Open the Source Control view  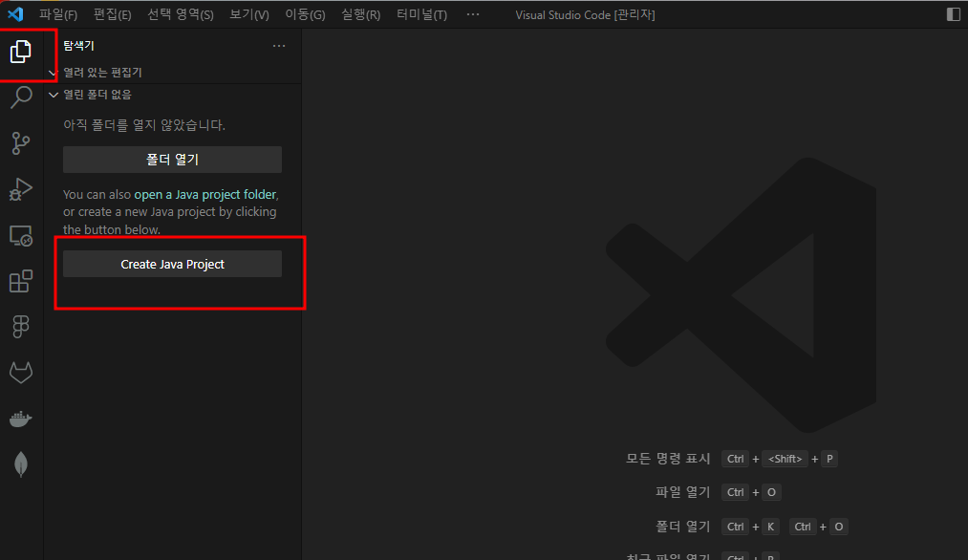coord(21,143)
